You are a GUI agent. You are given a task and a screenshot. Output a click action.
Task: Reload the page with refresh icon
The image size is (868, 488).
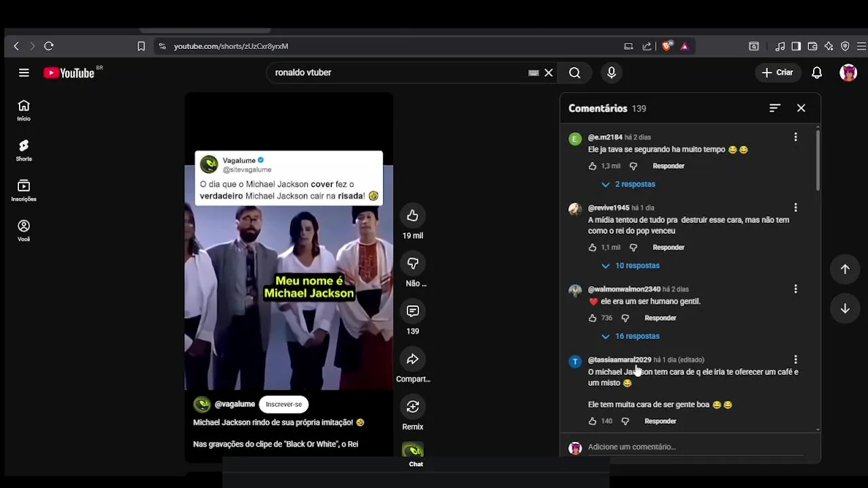(x=49, y=46)
